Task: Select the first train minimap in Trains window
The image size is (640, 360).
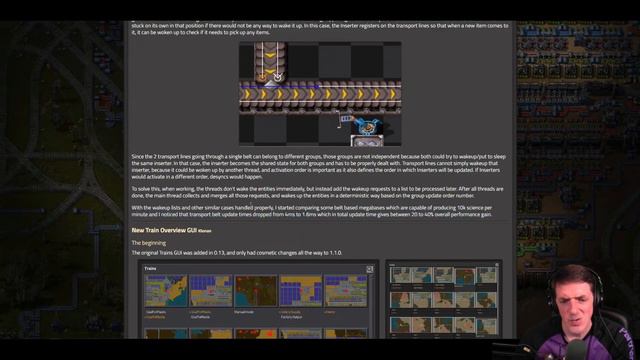Action: [x=166, y=291]
